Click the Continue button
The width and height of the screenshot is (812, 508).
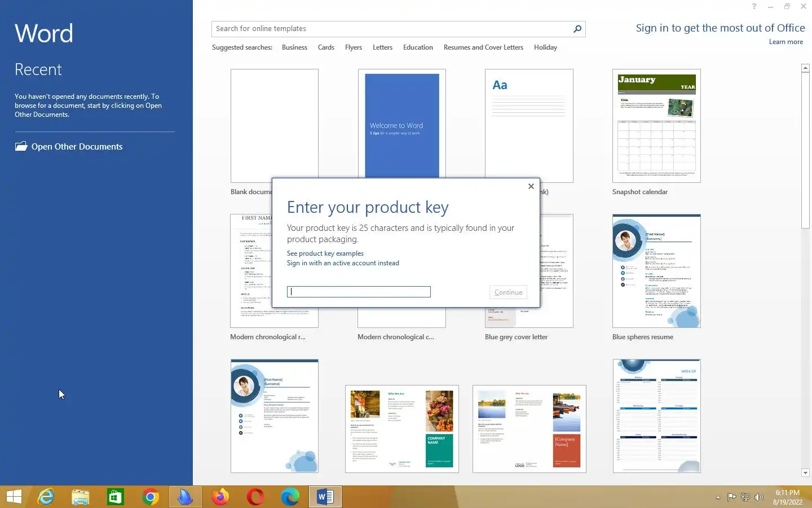pos(508,292)
